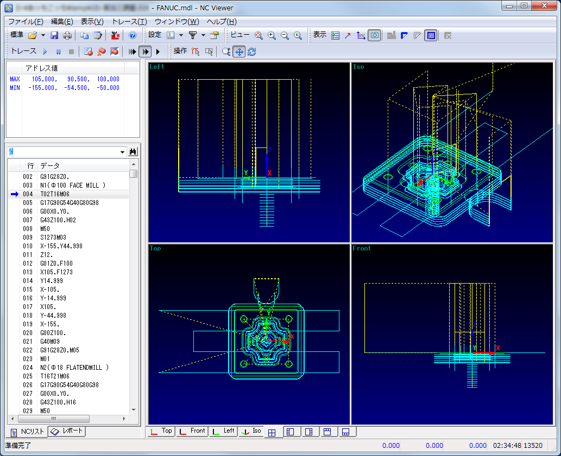Expand the filter funnel dropdown arrow
561x456 pixels.
[203, 35]
